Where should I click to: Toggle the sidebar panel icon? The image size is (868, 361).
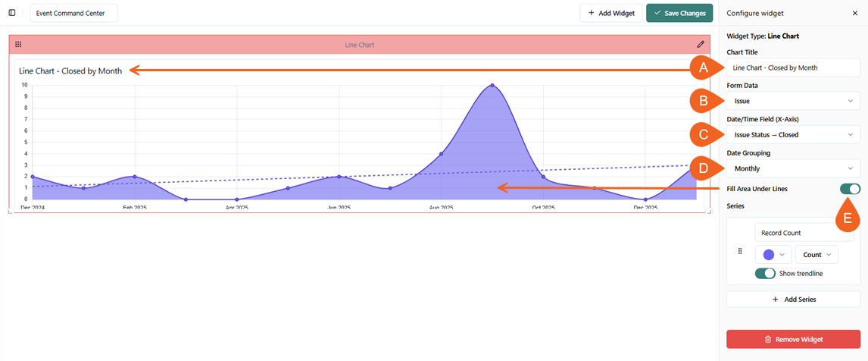[x=12, y=13]
